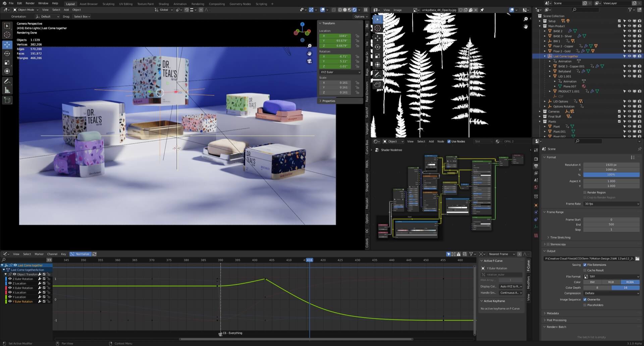Image resolution: width=644 pixels, height=346 pixels.
Task: Expand the Time Stretching subpanel
Action: pos(560,237)
